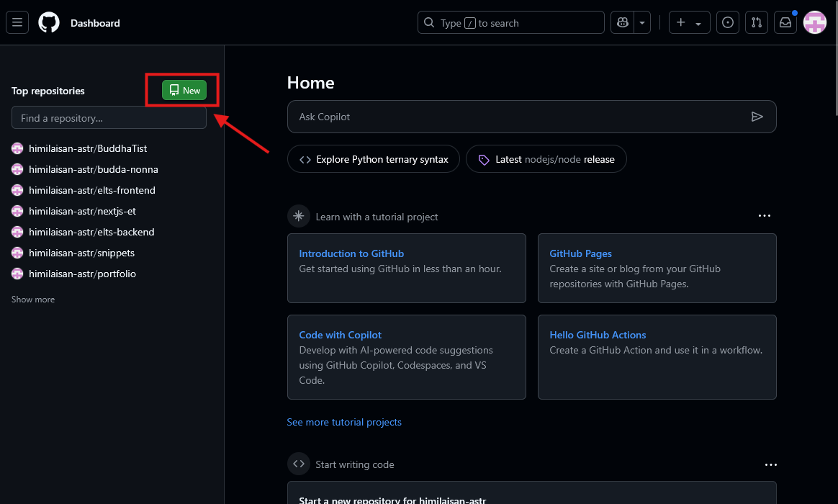838x504 pixels.
Task: Click the tag icon on nodejs suggestion
Action: tap(484, 160)
